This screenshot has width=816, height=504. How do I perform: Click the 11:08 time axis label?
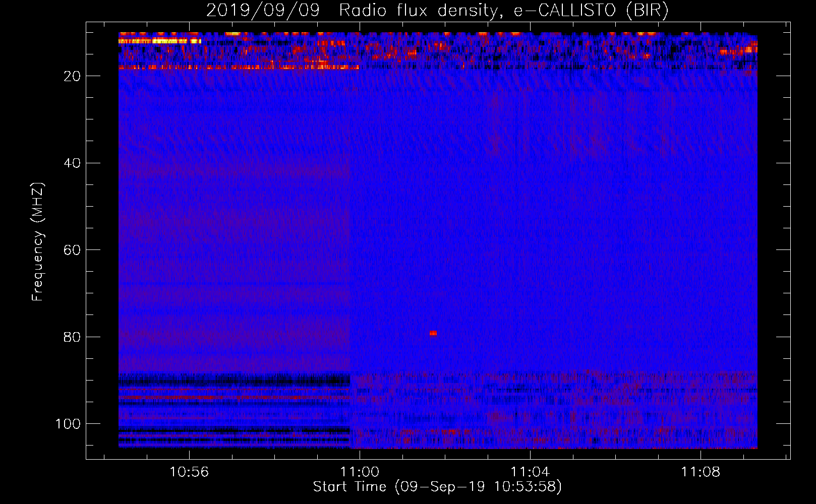point(701,472)
